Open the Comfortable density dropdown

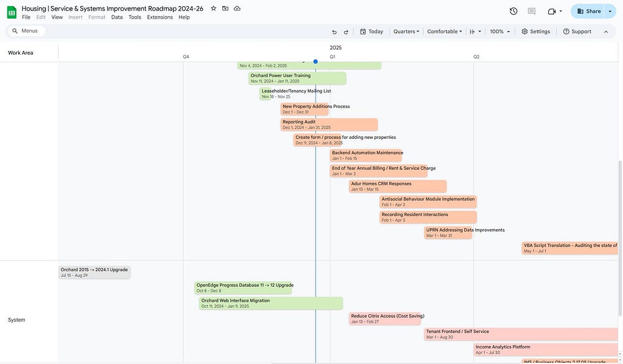click(444, 32)
